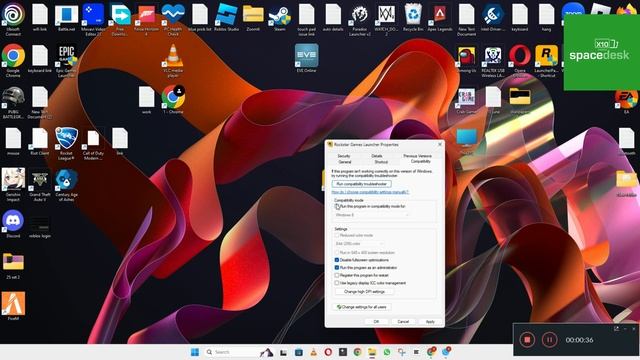Open the Windows Start menu

195,352
